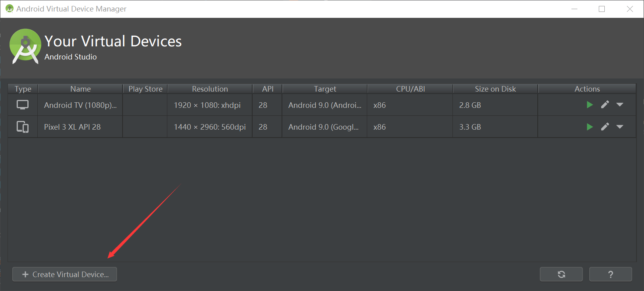
Task: Sort by the Name column header
Action: tap(80, 89)
